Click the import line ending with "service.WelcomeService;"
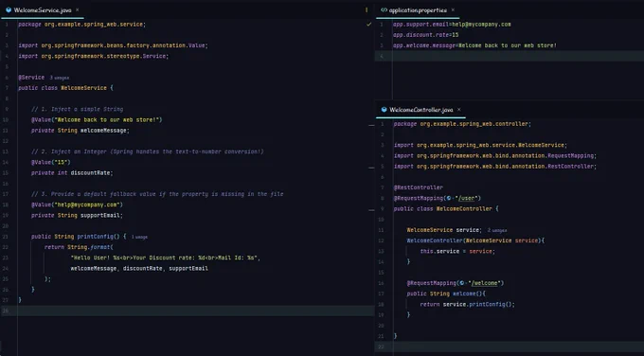644x356 pixels. click(480, 146)
